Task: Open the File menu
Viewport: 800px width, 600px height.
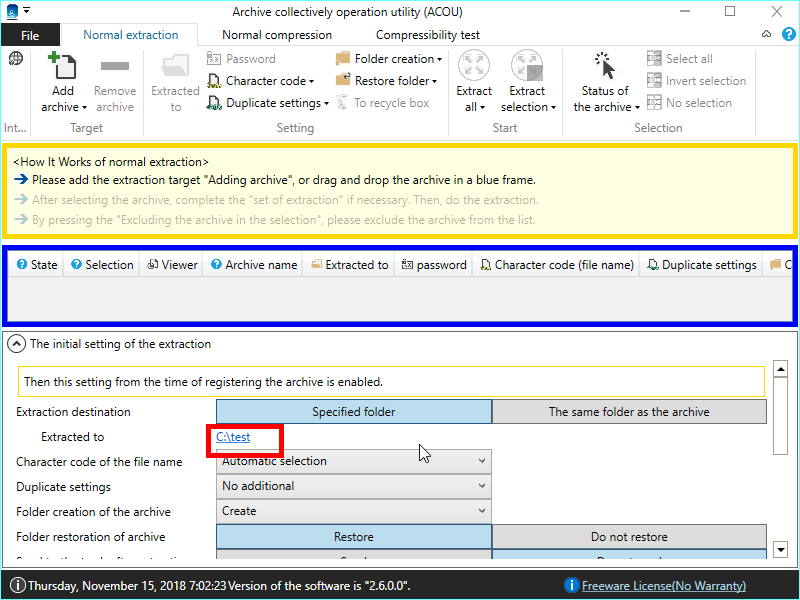Action: (x=30, y=35)
